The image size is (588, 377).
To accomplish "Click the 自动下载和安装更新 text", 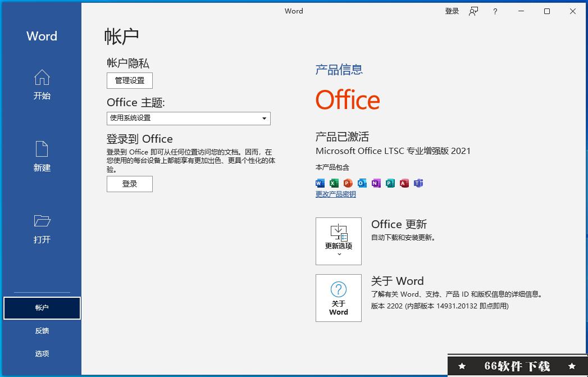I will pos(403,238).
